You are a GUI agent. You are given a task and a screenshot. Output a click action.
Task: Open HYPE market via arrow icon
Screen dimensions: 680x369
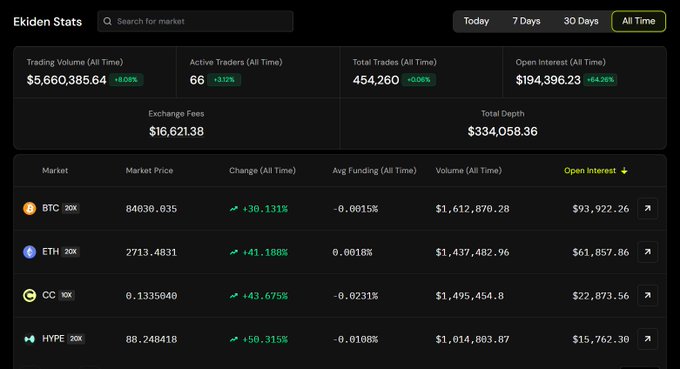coord(647,339)
